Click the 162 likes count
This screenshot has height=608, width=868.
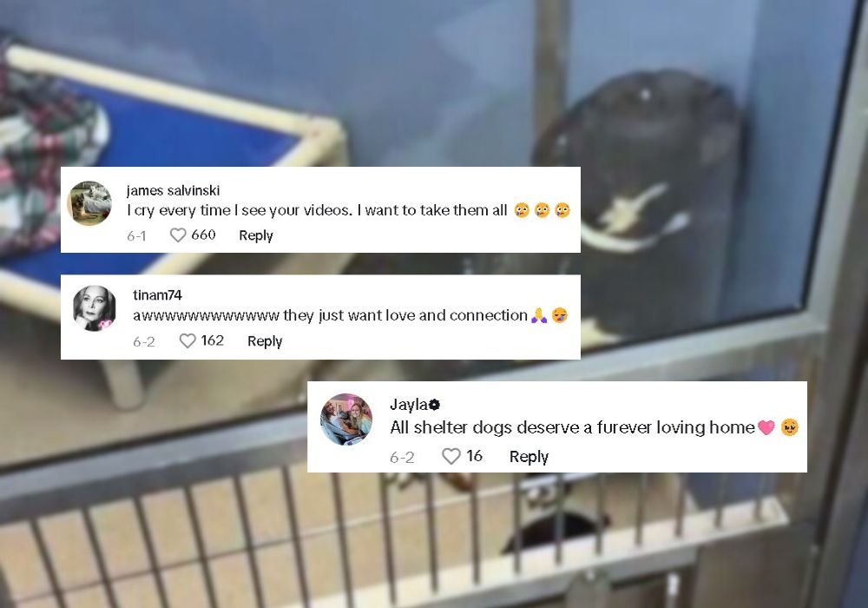(212, 340)
